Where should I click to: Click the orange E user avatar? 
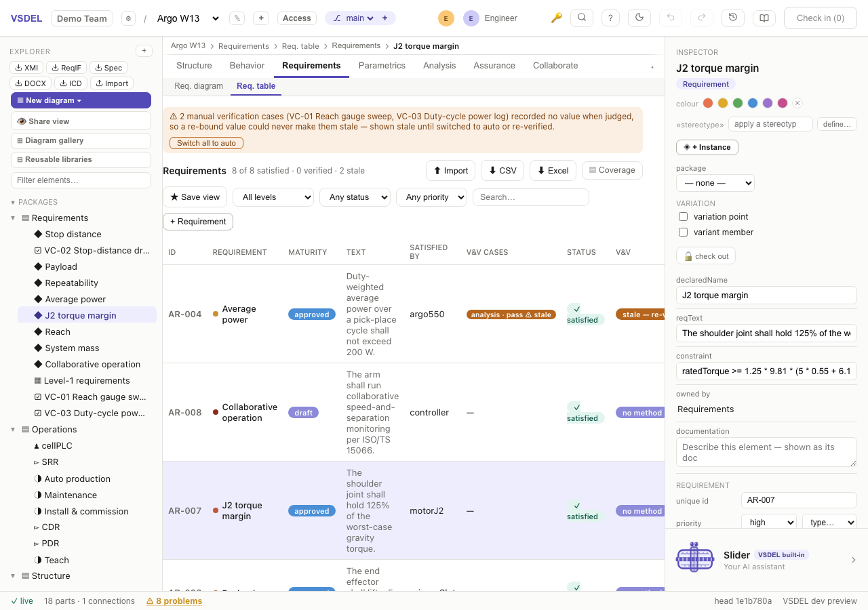point(446,18)
